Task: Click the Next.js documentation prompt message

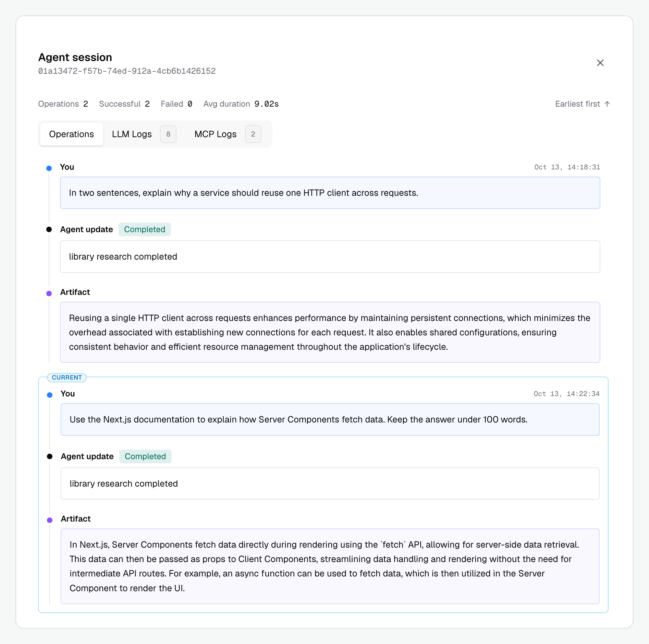Action: coord(330,420)
